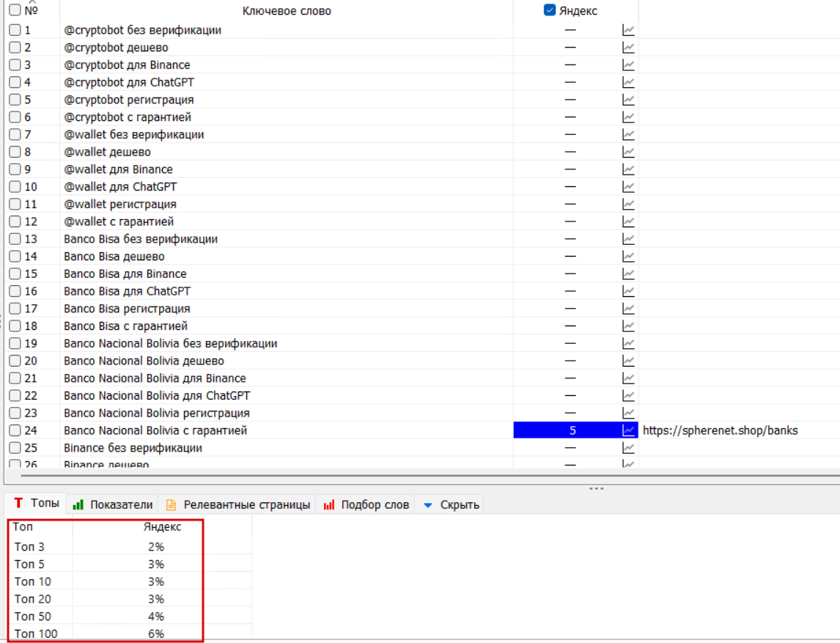Click the horizontal scrollbar under keyword table
Image resolution: width=840 pixels, height=643 pixels.
click(429, 475)
